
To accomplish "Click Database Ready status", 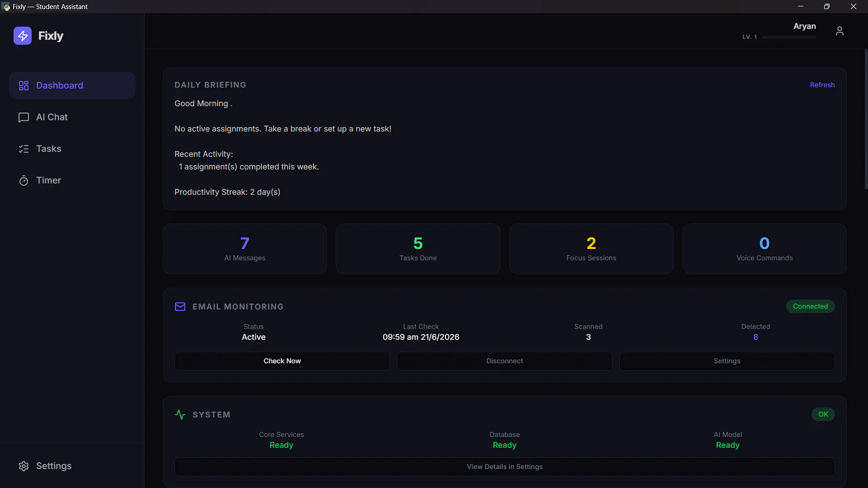I will (505, 445).
